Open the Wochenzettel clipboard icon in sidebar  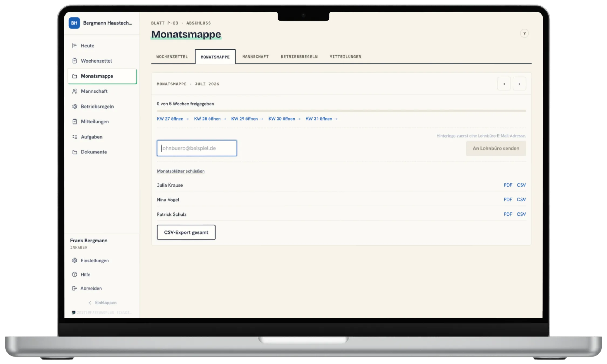[x=74, y=61]
